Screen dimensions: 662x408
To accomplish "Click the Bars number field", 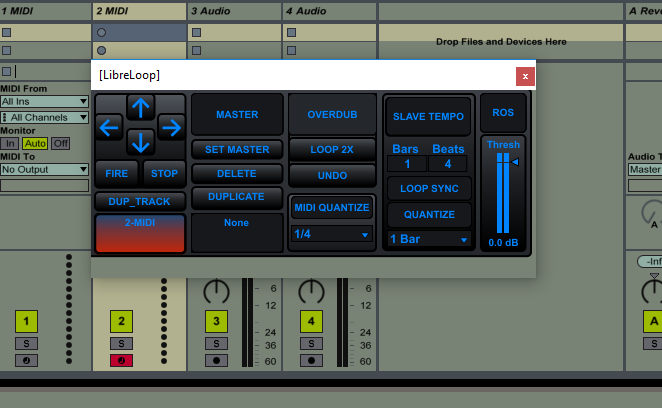I will click(x=407, y=164).
